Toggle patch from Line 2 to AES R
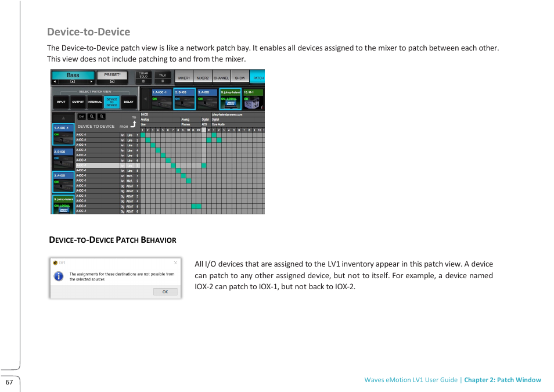 point(209,140)
